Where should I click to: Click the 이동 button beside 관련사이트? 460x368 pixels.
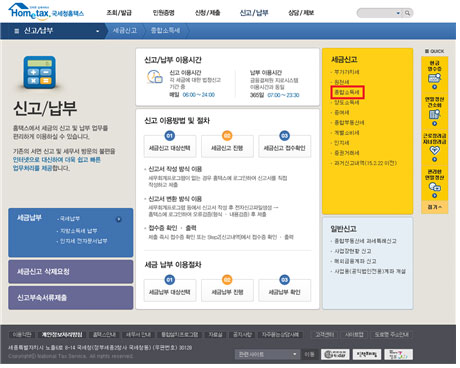(x=309, y=354)
